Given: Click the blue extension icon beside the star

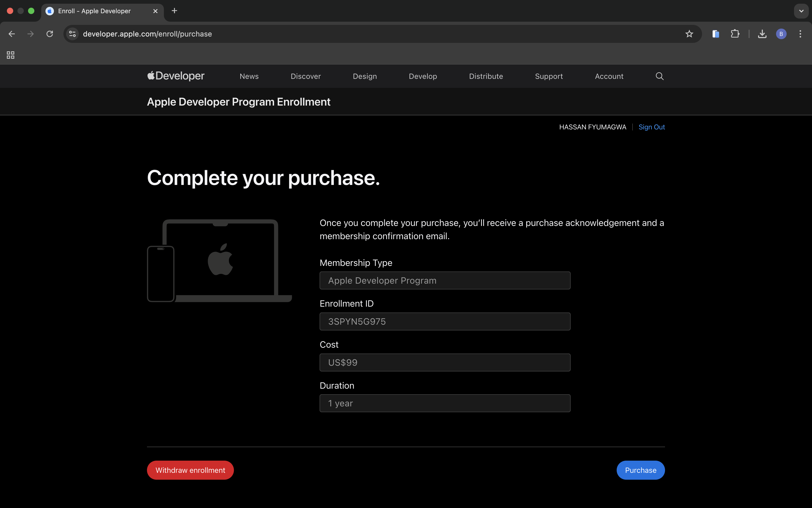Looking at the screenshot, I should 716,34.
